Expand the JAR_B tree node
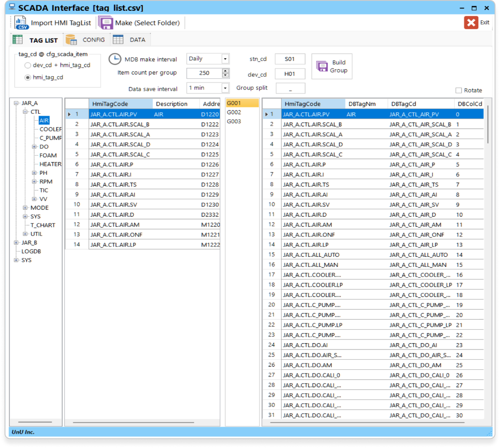Screen dimensions: 500x448 16,243
